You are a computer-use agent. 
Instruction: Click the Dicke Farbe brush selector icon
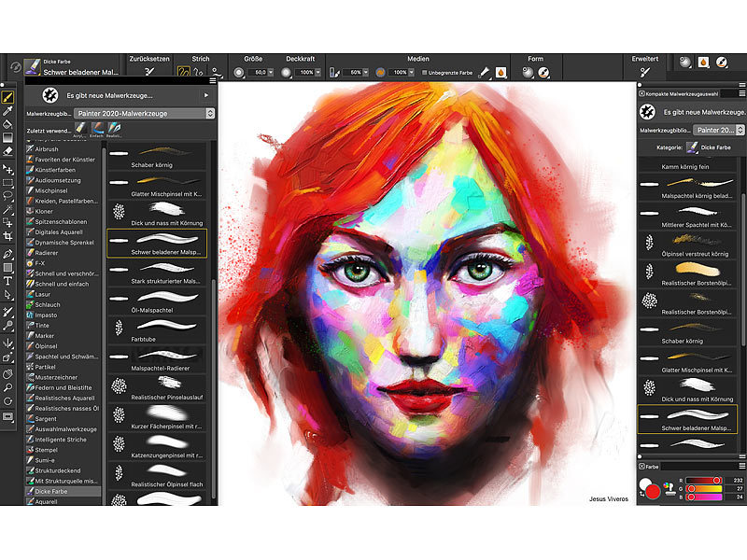click(x=33, y=66)
